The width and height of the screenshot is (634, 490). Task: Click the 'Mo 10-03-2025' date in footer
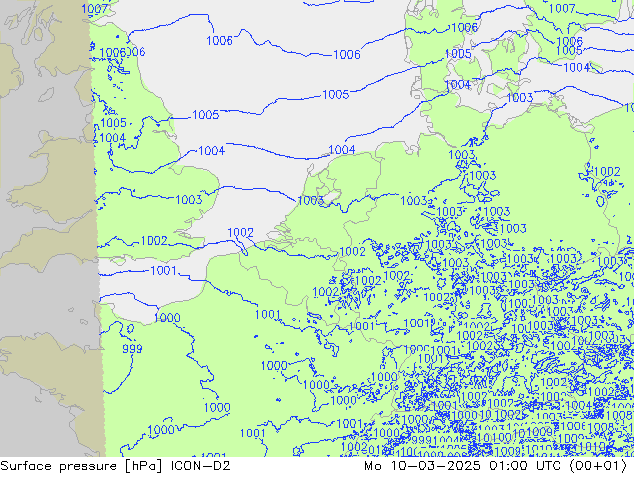coord(423,466)
